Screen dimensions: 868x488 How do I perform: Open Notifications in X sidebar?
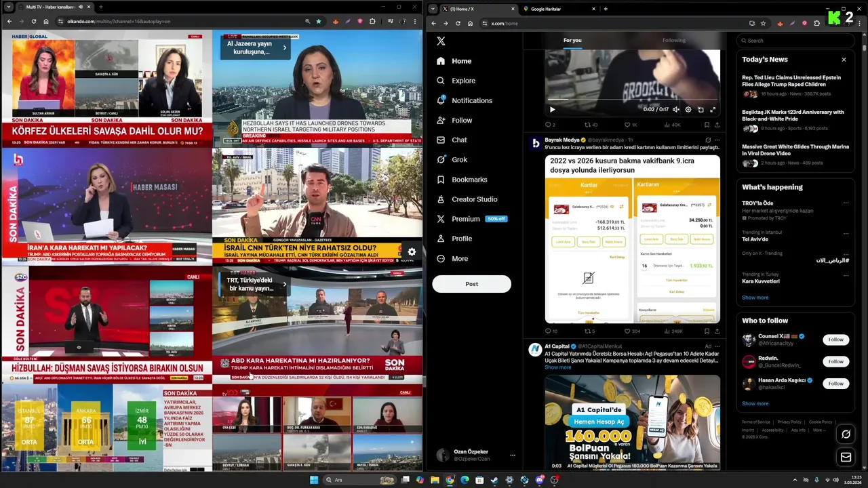pos(464,100)
